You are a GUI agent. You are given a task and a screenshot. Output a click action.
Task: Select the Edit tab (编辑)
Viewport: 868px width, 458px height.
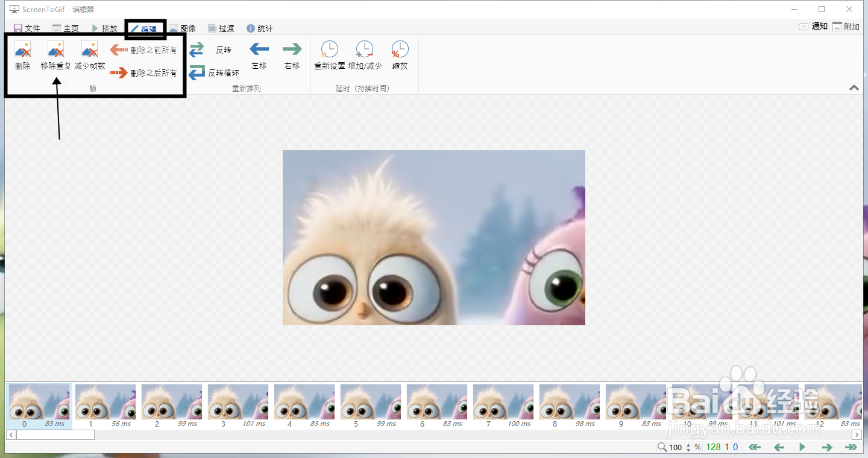pyautogui.click(x=144, y=29)
